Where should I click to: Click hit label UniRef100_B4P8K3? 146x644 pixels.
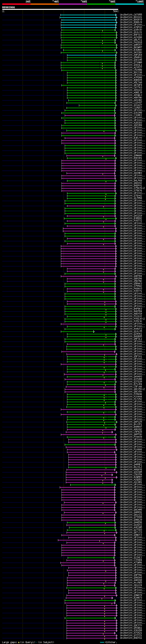pyautogui.click(x=131, y=308)
